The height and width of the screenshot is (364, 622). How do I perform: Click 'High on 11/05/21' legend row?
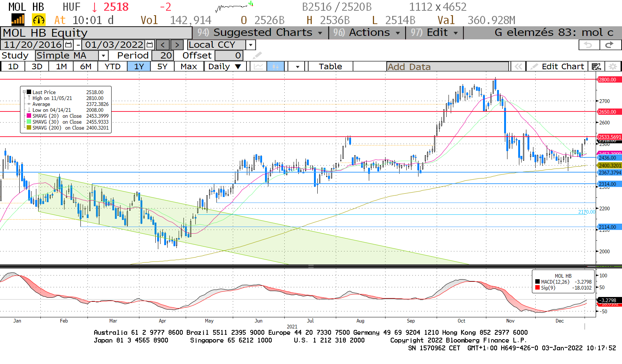pos(66,98)
